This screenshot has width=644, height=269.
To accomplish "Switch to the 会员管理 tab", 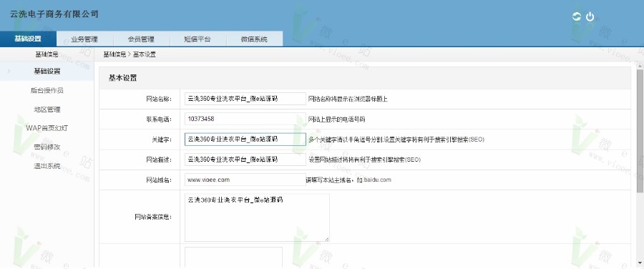I will pos(141,39).
